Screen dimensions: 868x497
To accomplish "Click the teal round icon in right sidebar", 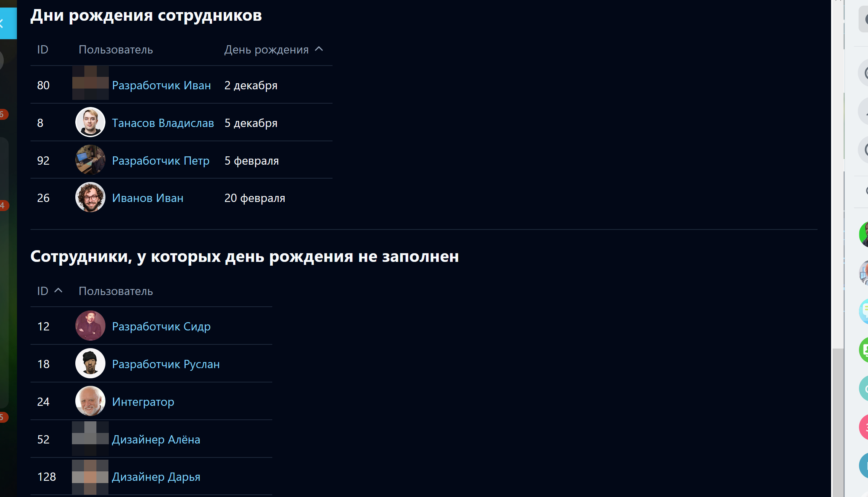I will (864, 388).
